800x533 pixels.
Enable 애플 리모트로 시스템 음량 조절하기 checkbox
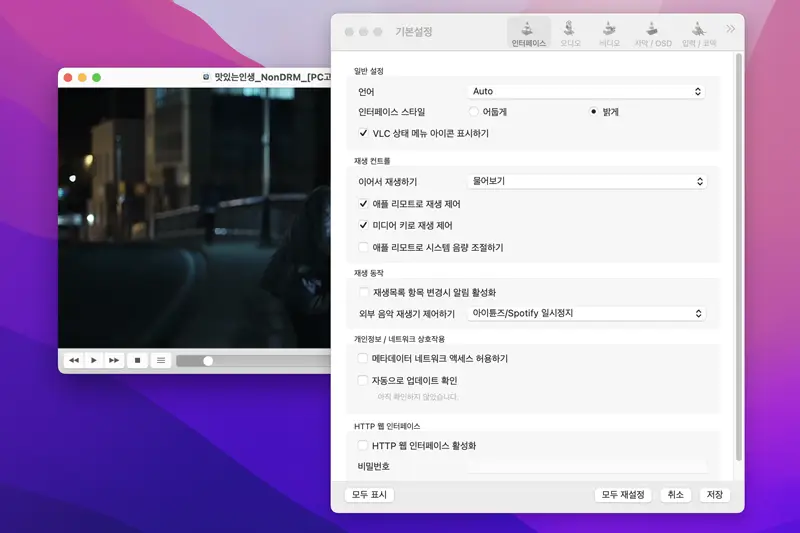(364, 247)
